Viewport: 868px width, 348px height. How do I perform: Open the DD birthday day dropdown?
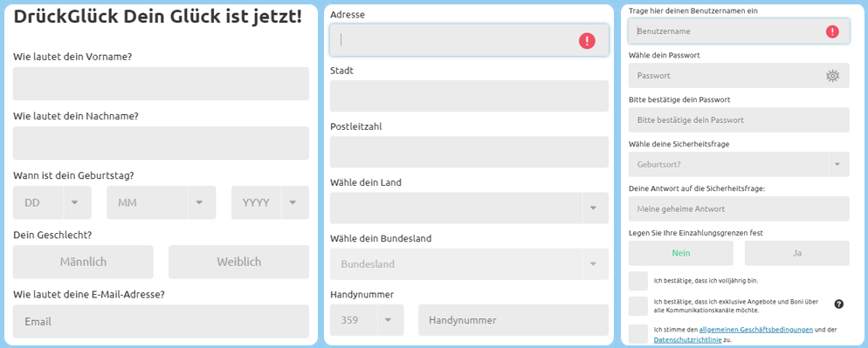click(52, 202)
